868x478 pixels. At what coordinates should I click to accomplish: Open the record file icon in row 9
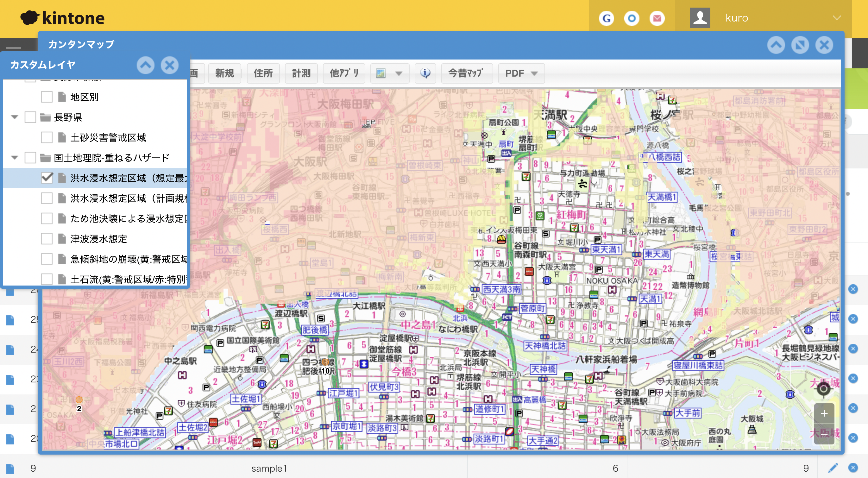[x=10, y=468]
